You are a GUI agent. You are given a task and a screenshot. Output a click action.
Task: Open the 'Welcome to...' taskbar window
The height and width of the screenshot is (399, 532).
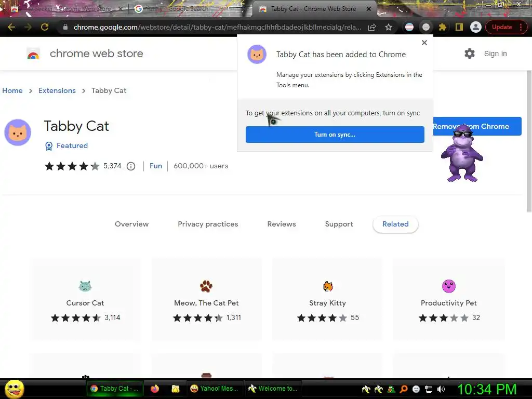coord(272,389)
